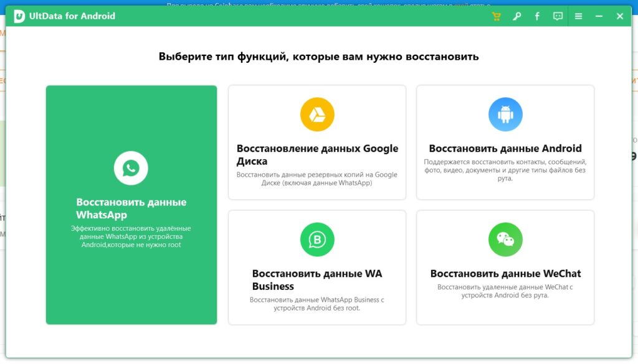Click the green WeChat icon
This screenshot has height=364, width=638.
point(505,240)
